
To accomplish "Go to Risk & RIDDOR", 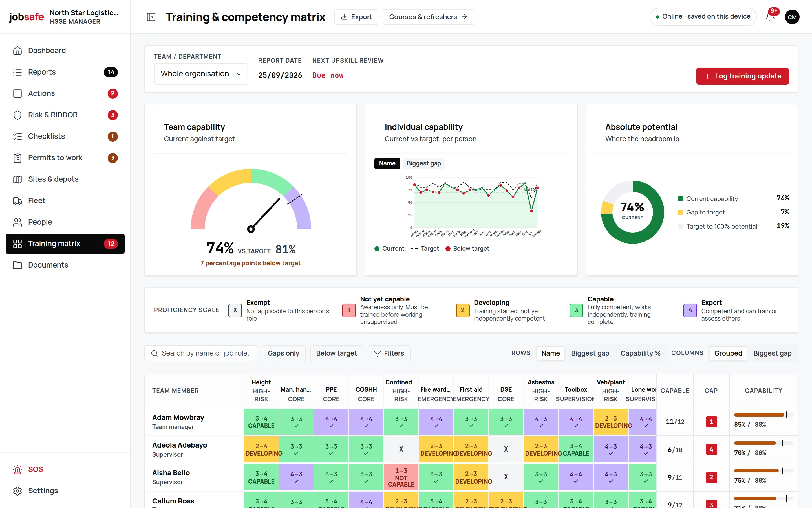I will [65, 115].
